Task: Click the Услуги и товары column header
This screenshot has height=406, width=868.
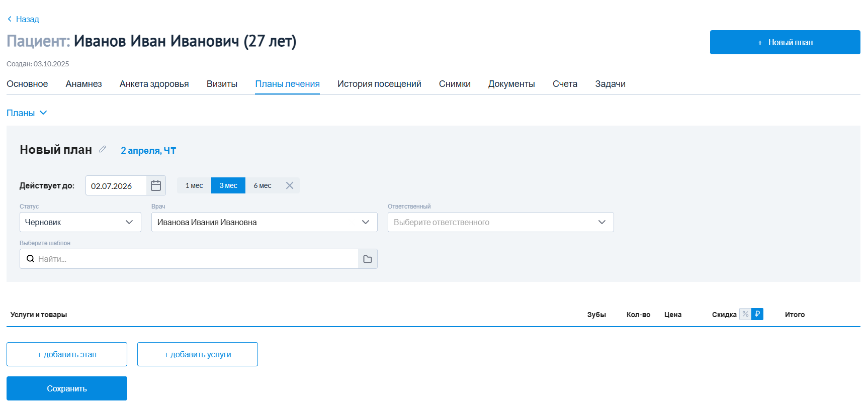Action: [39, 315]
